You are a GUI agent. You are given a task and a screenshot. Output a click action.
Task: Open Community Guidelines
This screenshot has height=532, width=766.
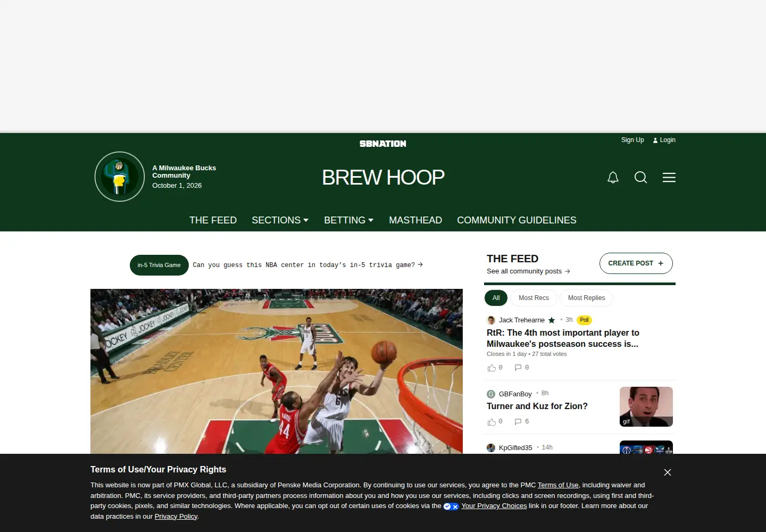(517, 220)
